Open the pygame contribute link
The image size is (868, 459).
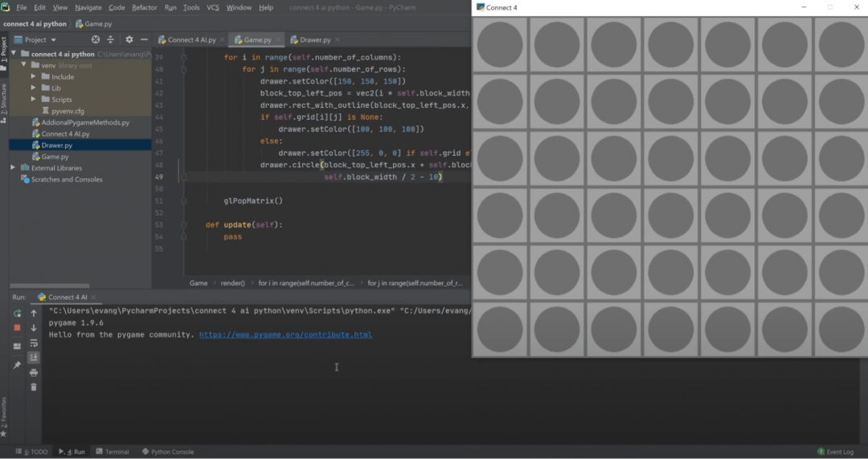click(x=285, y=334)
